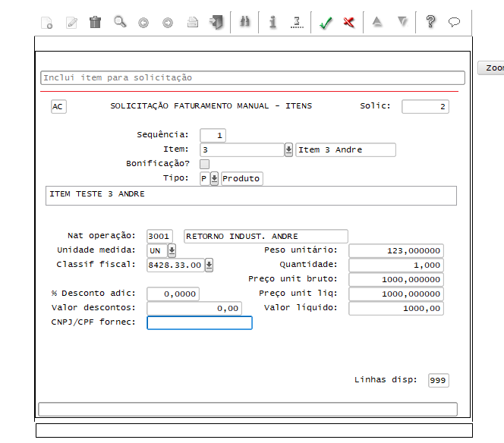
Task: Confirm with the green check icon
Action: tap(326, 23)
